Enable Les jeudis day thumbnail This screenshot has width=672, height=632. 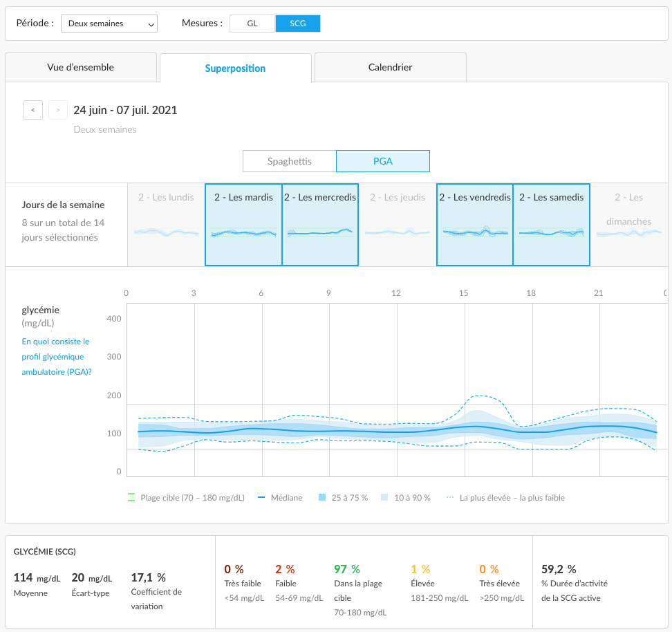coord(398,225)
